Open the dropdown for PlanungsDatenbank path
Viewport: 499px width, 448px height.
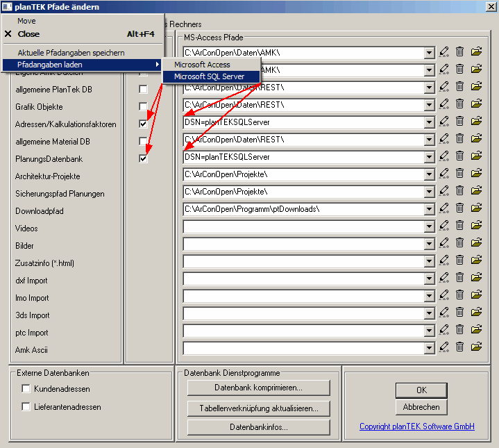(429, 156)
